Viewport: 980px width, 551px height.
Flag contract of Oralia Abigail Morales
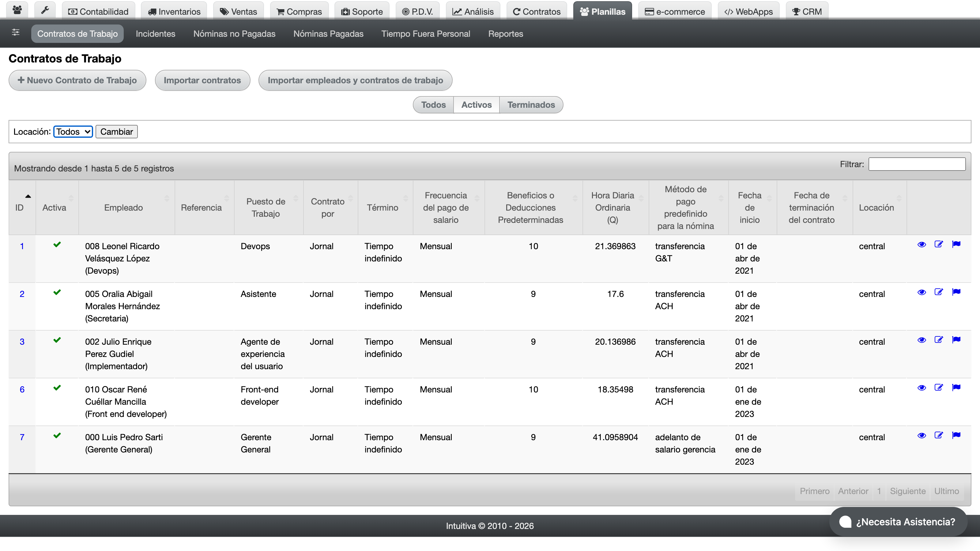tap(956, 292)
